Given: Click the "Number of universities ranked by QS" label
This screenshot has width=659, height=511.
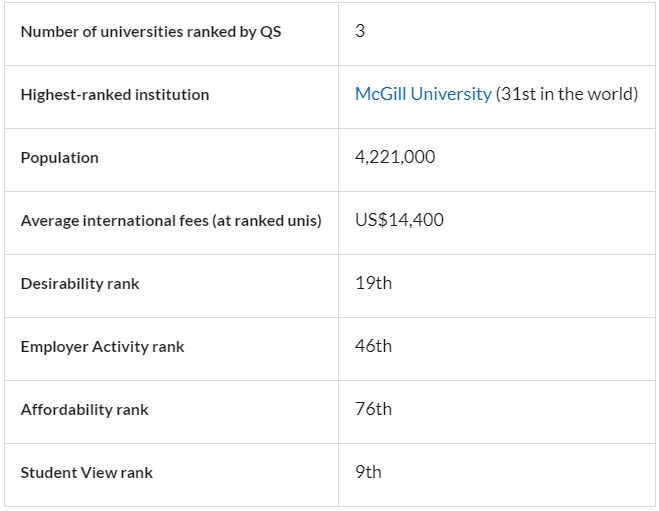Looking at the screenshot, I should (x=151, y=32).
